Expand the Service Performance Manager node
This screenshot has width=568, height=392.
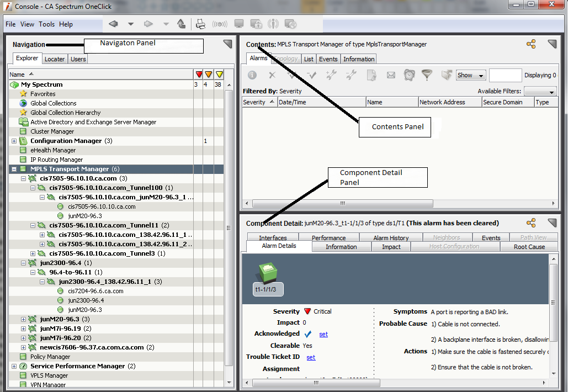(14, 366)
